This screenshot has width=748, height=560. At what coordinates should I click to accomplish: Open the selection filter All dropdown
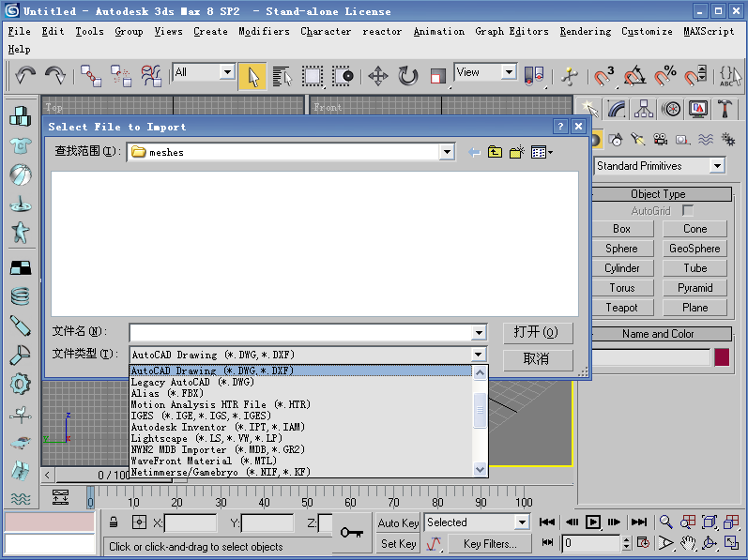tap(227, 72)
